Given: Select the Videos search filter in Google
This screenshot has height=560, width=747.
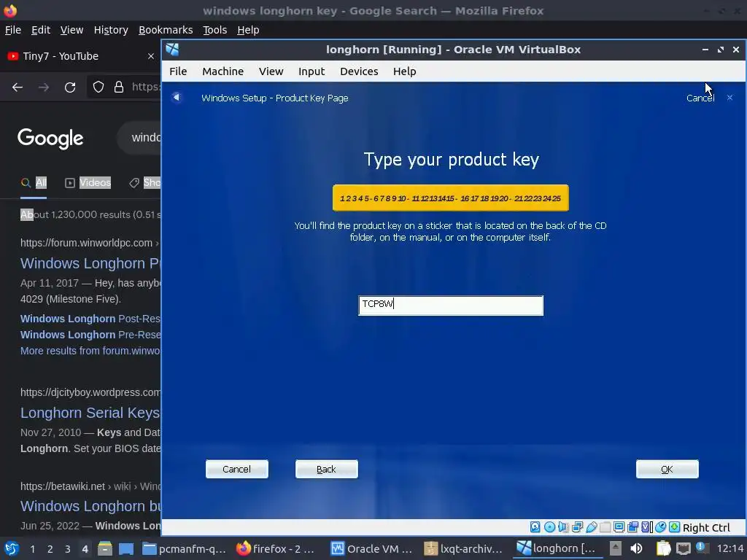Looking at the screenshot, I should pyautogui.click(x=88, y=182).
